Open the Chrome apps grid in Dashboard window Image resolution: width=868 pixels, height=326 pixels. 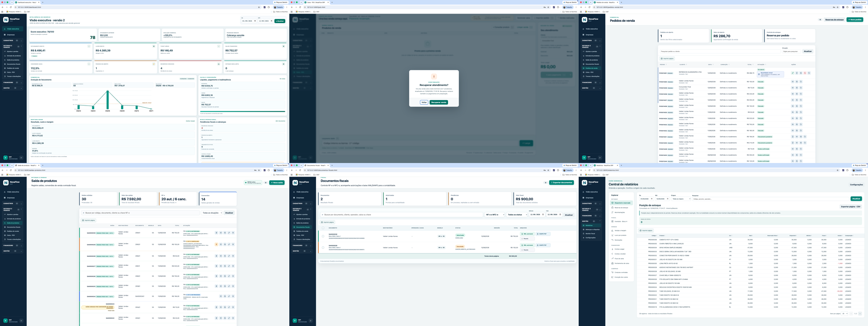3,11
